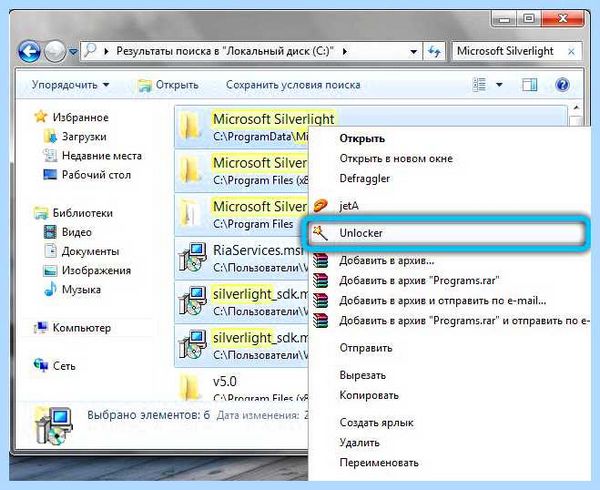Open the Документы library
This screenshot has height=490, width=600.
pos(90,251)
